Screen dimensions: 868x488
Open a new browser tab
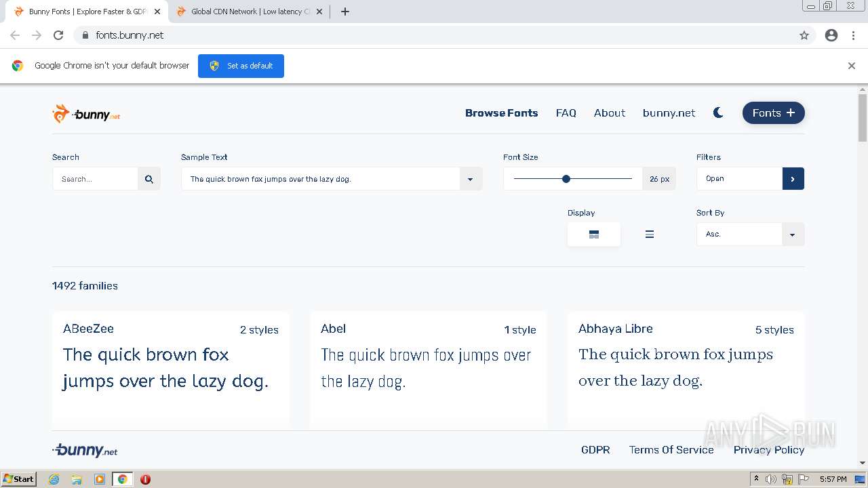[344, 12]
